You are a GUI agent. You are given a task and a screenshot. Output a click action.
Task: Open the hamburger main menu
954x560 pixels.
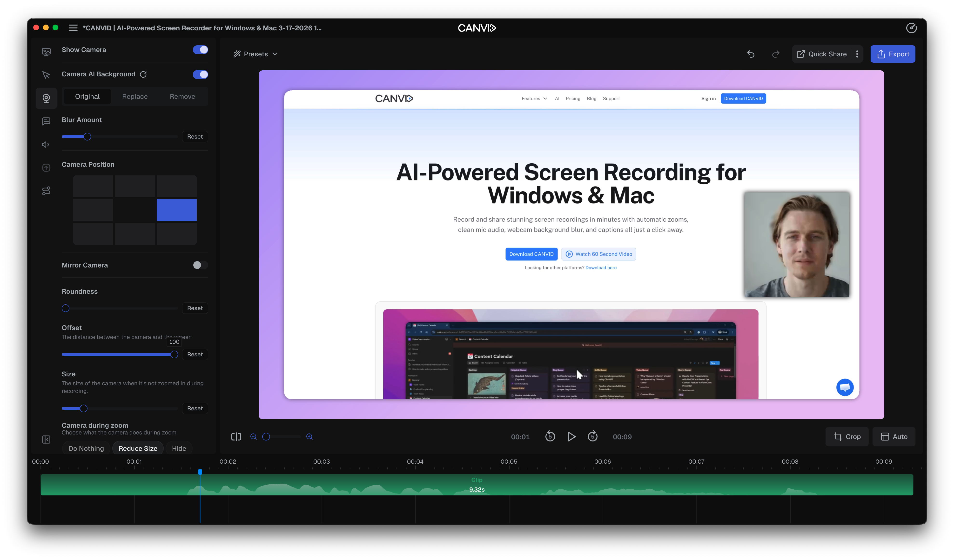[73, 28]
